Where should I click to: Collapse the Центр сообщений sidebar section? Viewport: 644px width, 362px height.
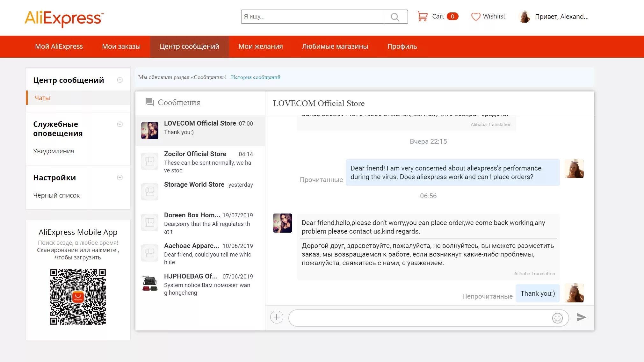pos(120,80)
